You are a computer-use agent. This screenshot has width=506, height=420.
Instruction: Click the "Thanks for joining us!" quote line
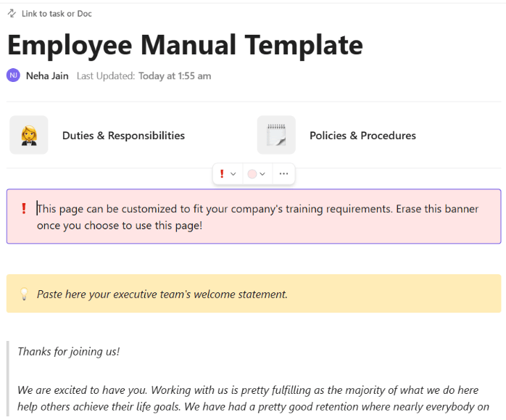[69, 352]
